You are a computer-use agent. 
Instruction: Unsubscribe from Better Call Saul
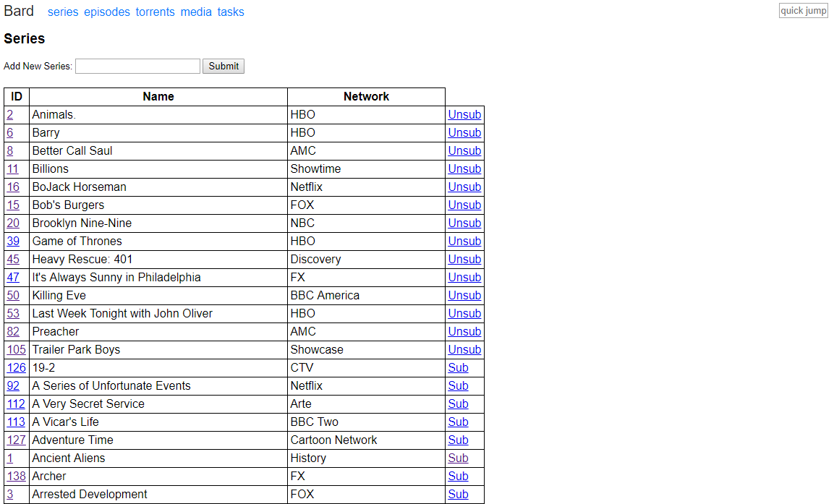tap(464, 150)
